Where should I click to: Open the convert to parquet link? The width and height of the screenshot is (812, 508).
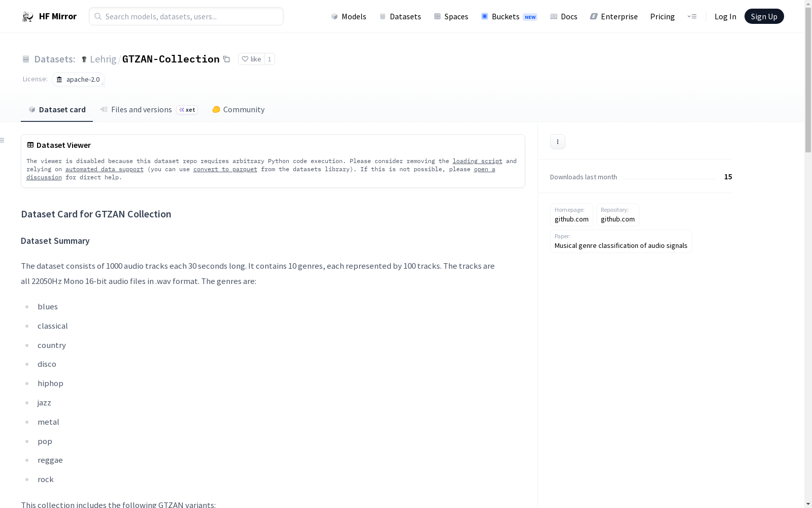pyautogui.click(x=225, y=169)
